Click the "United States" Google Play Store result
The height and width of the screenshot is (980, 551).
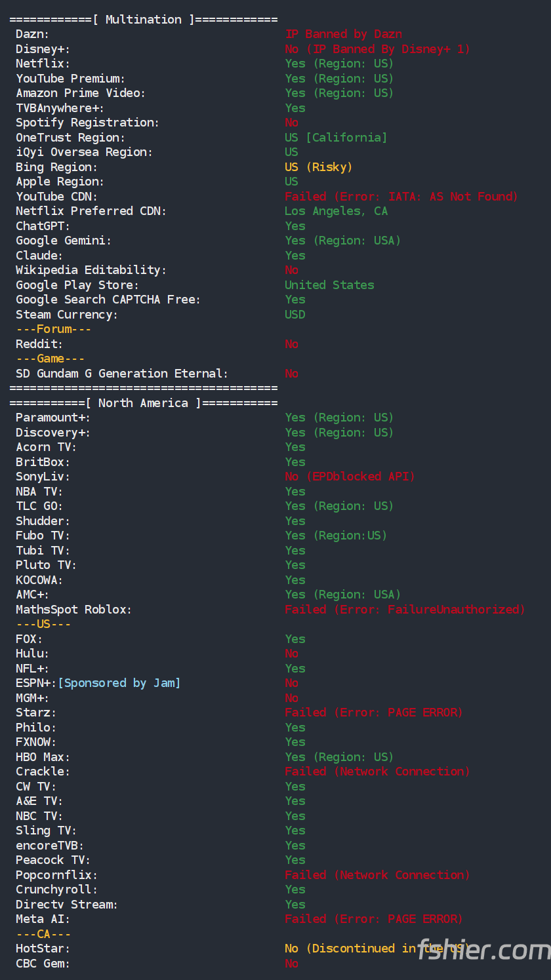[x=329, y=285]
